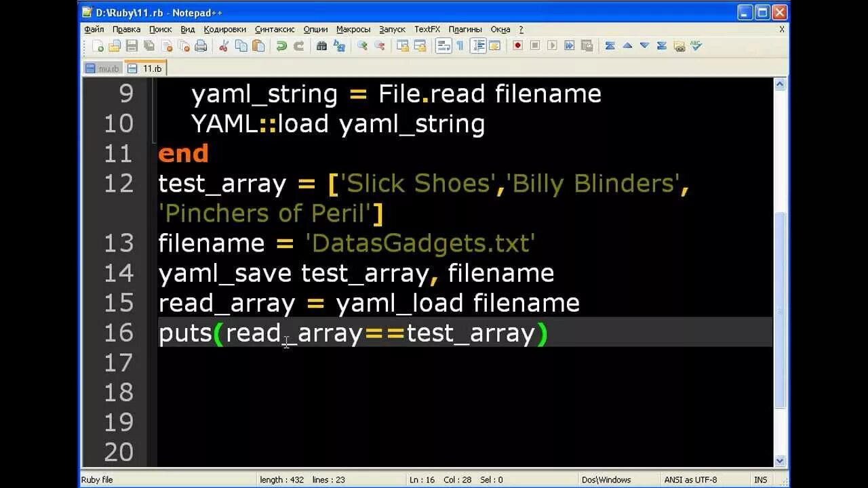This screenshot has height=488, width=868.
Task: Zoom in using the magnifier plus icon
Action: [x=362, y=46]
